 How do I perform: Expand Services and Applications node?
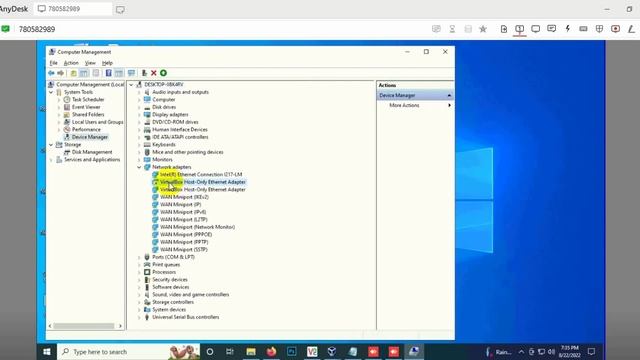pos(51,160)
